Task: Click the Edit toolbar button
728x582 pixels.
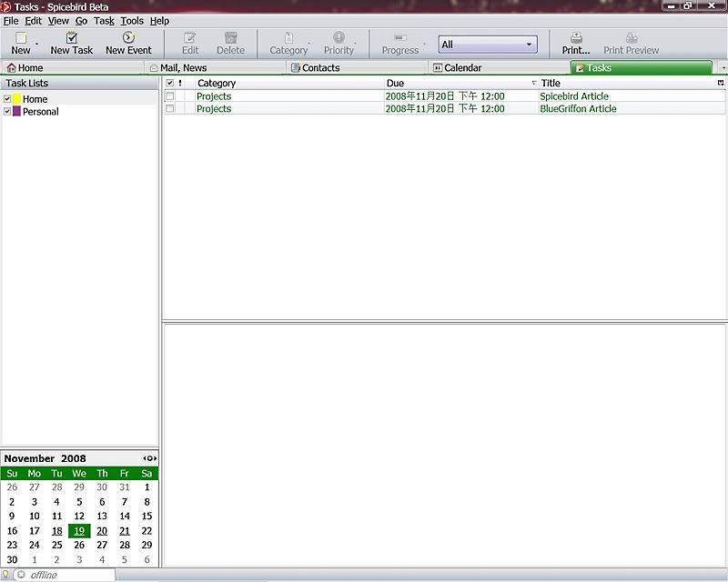Action: [190, 43]
